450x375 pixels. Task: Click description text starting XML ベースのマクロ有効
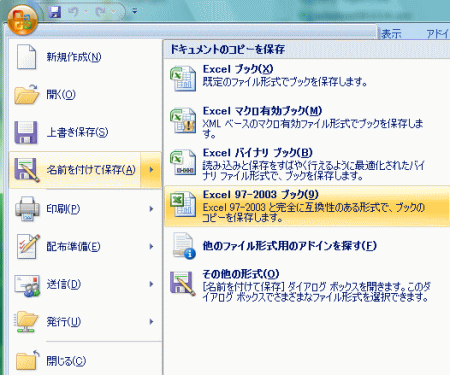(x=313, y=129)
